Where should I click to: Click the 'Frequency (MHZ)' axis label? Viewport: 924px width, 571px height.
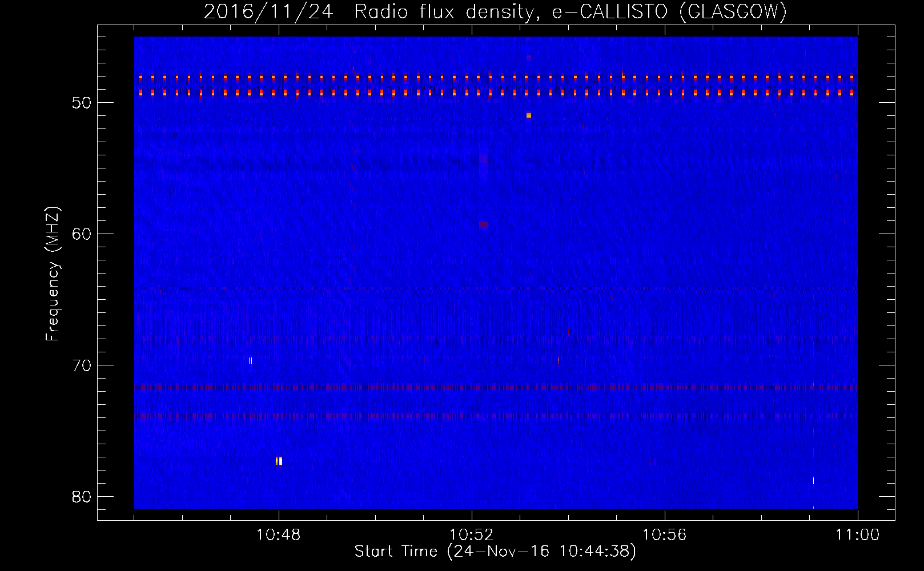pos(53,275)
